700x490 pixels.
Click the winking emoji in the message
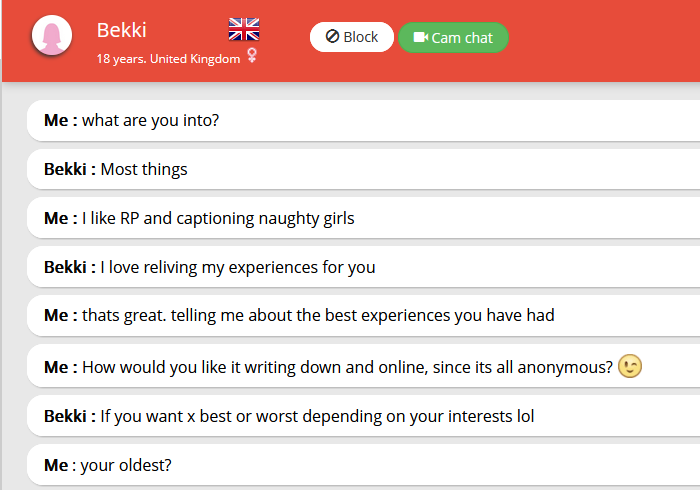coord(630,367)
